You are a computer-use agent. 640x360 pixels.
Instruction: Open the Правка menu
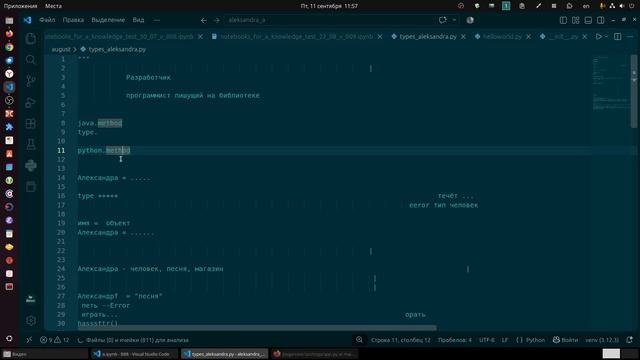click(73, 20)
